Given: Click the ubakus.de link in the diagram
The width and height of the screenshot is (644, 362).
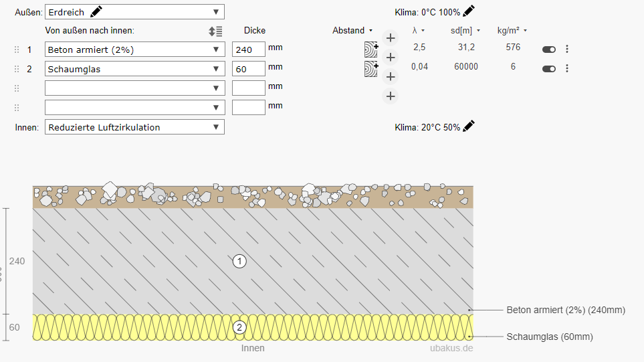Looking at the screenshot, I should point(451,348).
